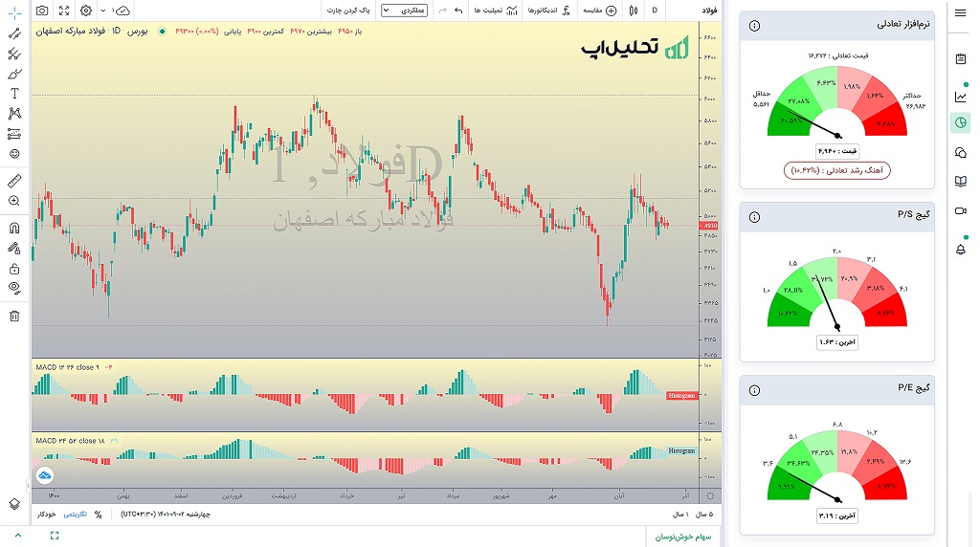
Task: Toggle لگاریتمی logarithmic scale
Action: click(x=75, y=514)
